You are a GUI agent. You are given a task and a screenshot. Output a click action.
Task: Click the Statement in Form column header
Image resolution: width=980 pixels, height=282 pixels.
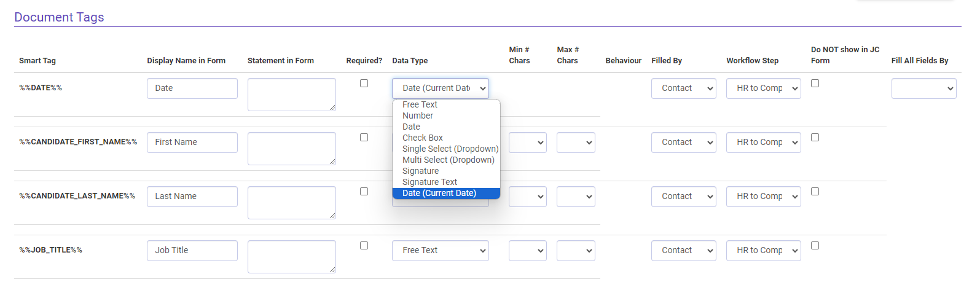(281, 61)
